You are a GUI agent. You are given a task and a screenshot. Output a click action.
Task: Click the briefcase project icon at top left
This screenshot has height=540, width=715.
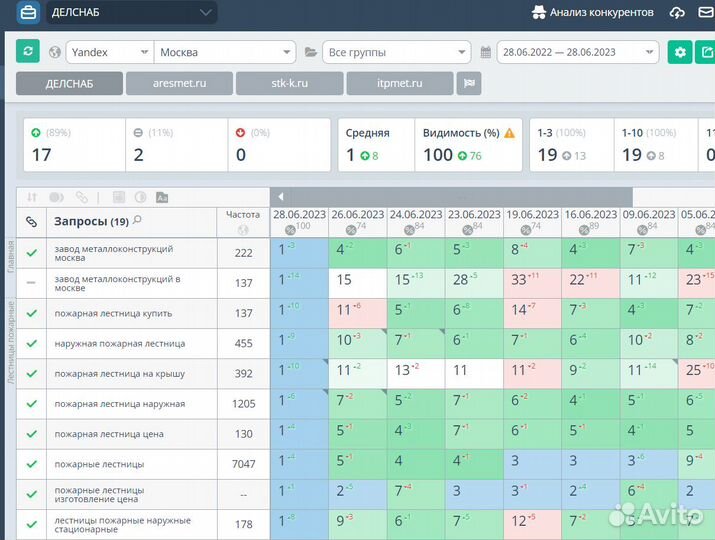(28, 13)
